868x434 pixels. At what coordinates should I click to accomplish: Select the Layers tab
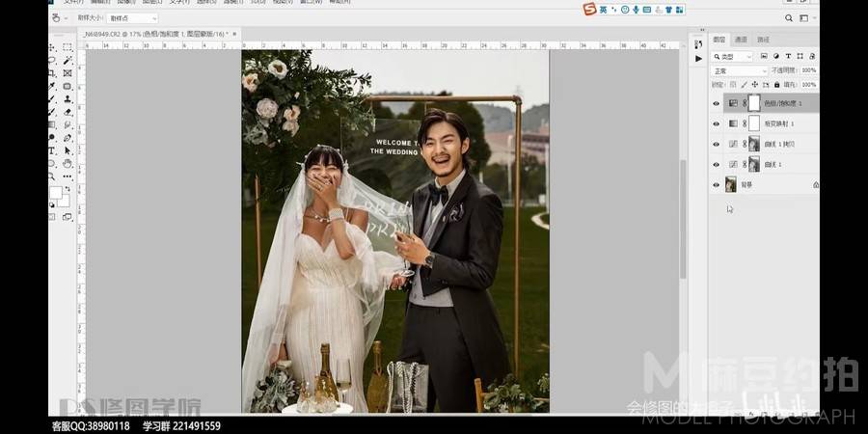pyautogui.click(x=719, y=40)
